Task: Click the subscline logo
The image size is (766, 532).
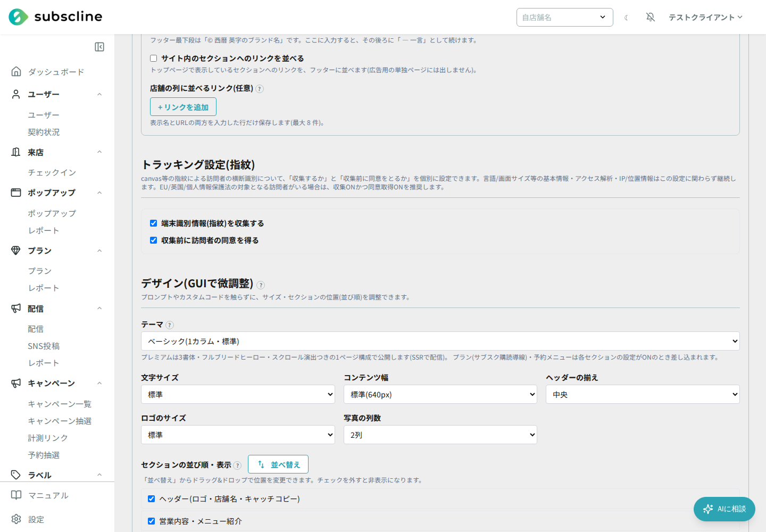Action: pyautogui.click(x=55, y=17)
